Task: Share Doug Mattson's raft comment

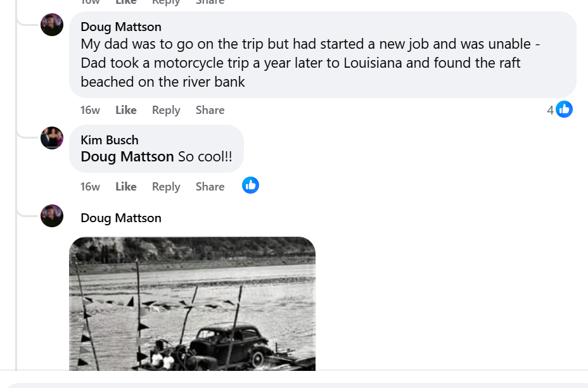Action: [210, 110]
